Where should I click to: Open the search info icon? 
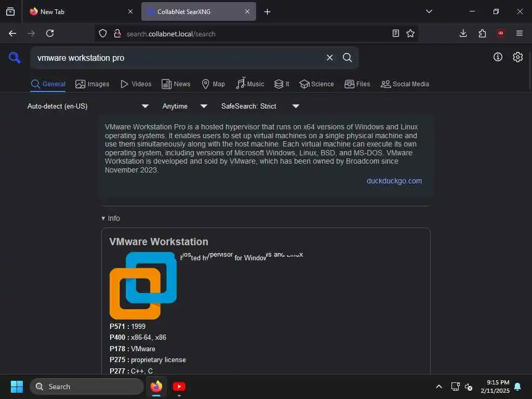click(x=498, y=57)
